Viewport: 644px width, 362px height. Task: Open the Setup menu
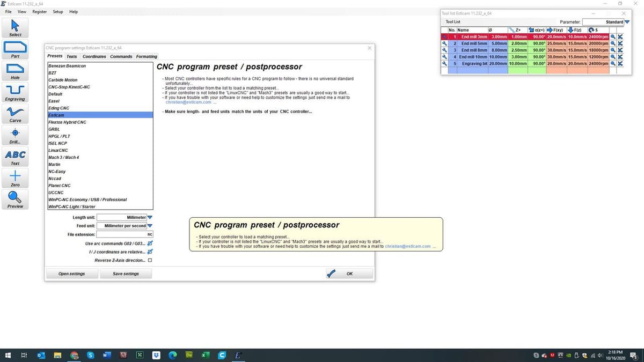tap(58, 12)
